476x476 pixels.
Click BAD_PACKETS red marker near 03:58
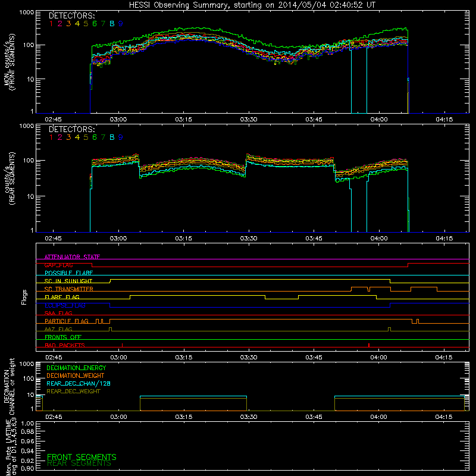coord(369,345)
